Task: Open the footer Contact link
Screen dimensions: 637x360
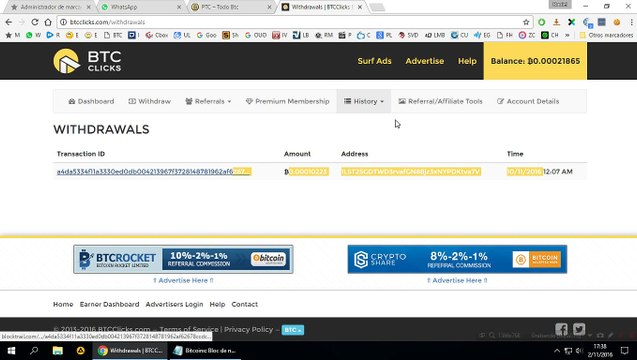Action: coord(245,304)
